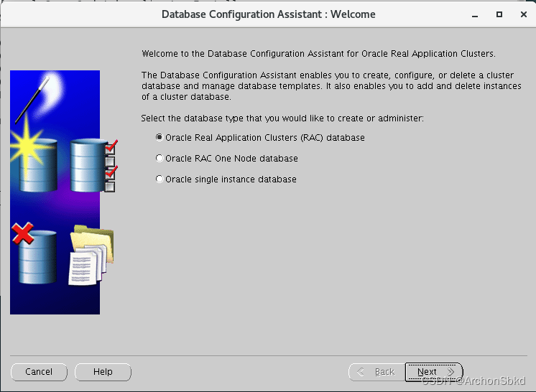
Task: Click the wizard illustration side image
Action: pos(63,192)
